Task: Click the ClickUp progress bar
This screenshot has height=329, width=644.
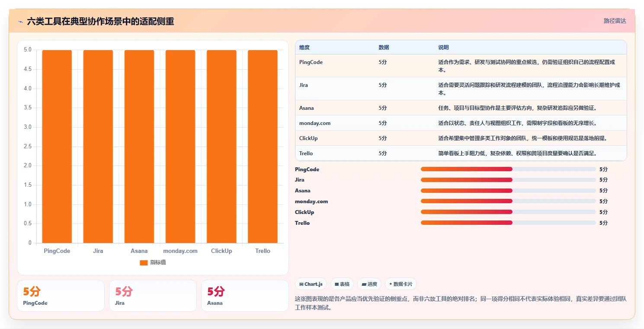Action: coord(508,212)
